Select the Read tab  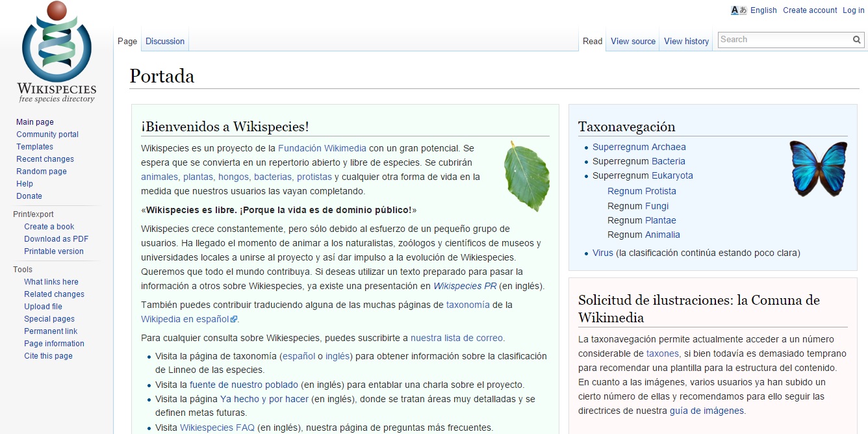pyautogui.click(x=593, y=41)
